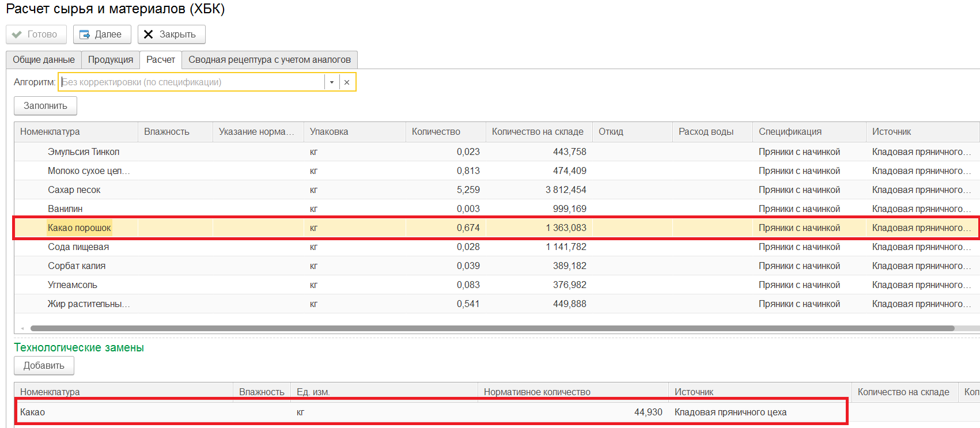This screenshot has width=980, height=428.
Task: Click the Спецификация column header
Action: tap(809, 132)
